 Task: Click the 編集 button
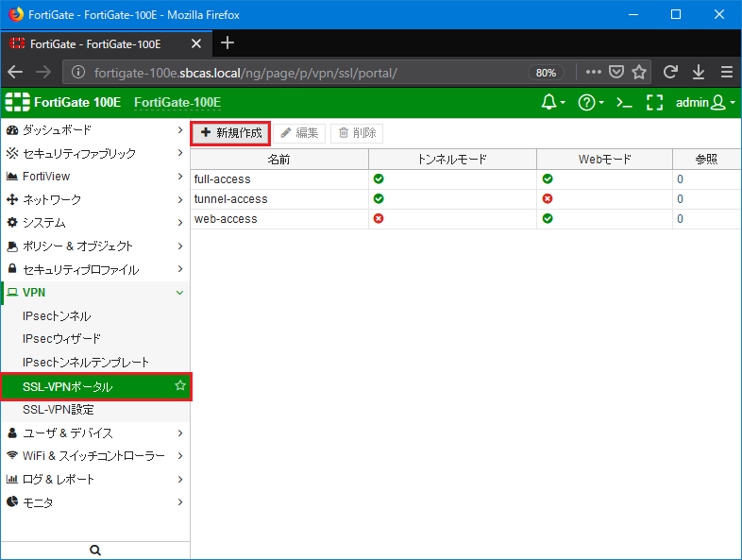(x=299, y=133)
